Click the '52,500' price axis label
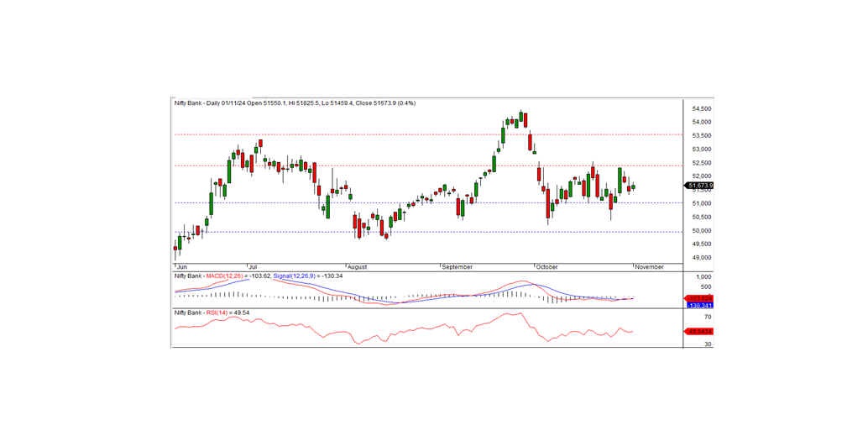The height and width of the screenshot is (441, 868). (702, 163)
